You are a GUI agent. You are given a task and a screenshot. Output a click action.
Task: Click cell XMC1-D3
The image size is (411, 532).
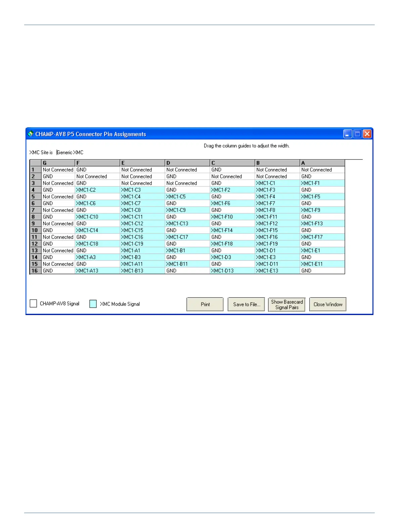pos(232,257)
